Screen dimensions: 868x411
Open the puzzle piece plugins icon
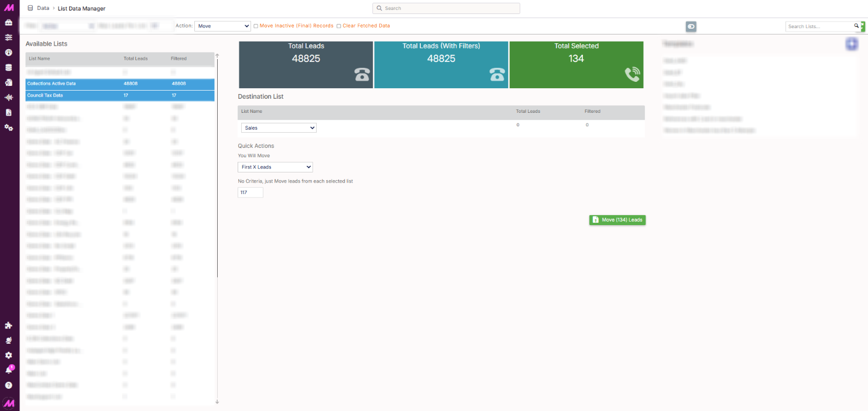point(9,326)
